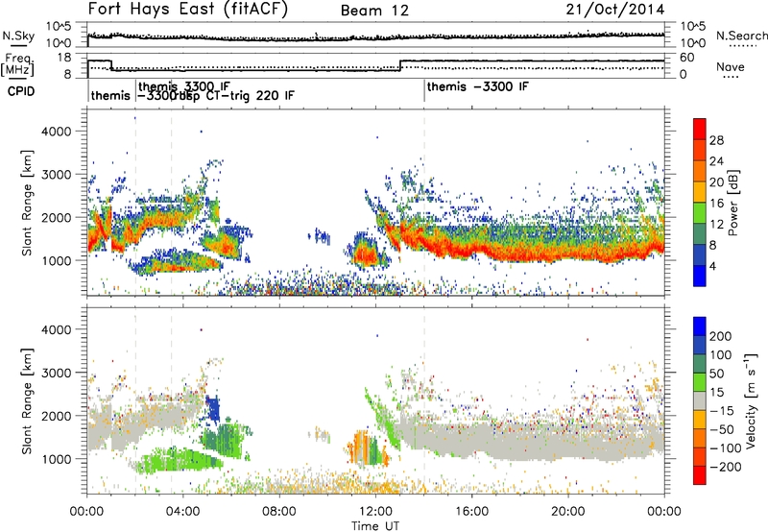Select the 'themis -3300 IF' label after 14:00
Screen dimensions: 768x532
tap(478, 86)
